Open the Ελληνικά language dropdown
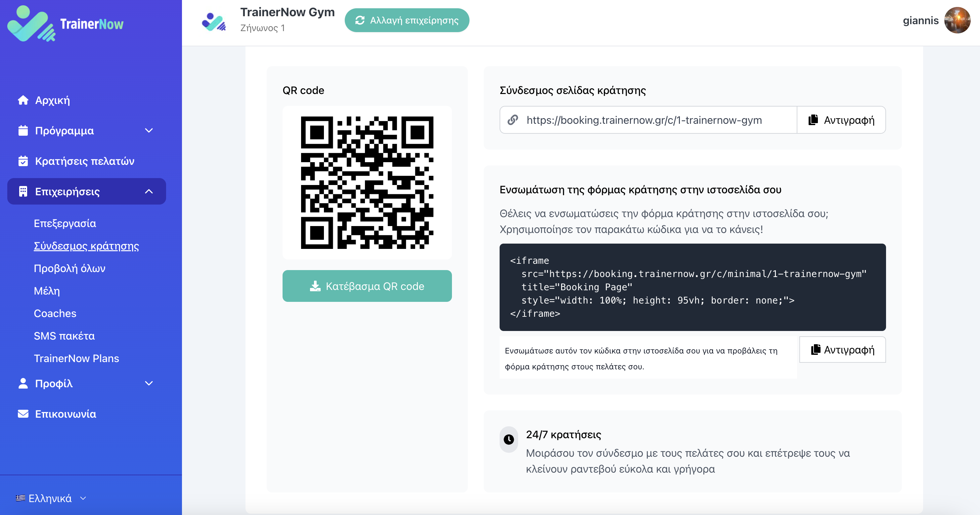The width and height of the screenshot is (980, 515). coord(51,498)
